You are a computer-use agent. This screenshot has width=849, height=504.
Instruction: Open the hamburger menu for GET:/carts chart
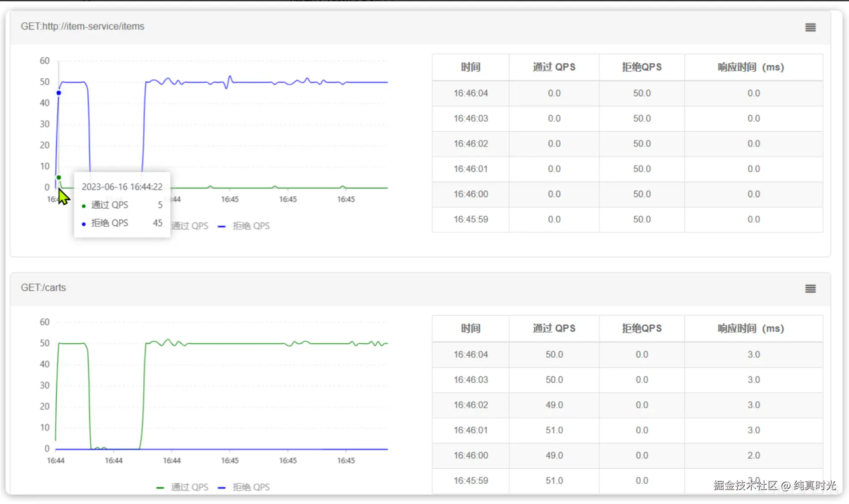click(810, 289)
